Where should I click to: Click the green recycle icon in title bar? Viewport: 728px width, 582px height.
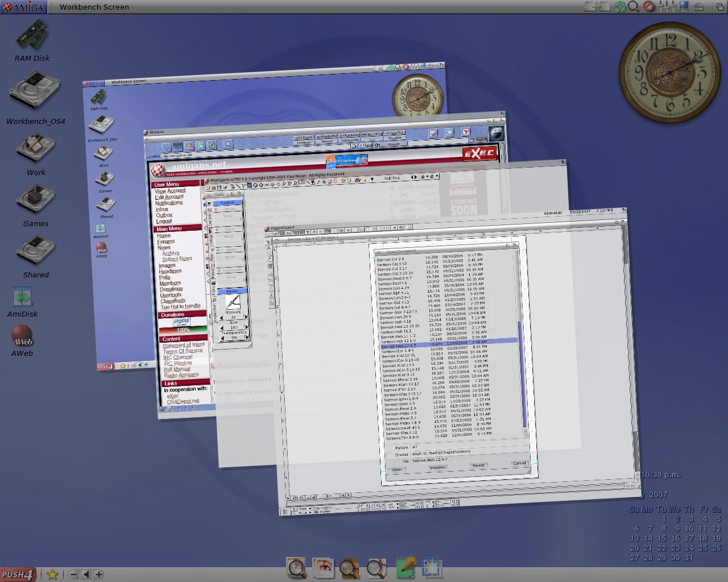pos(620,7)
